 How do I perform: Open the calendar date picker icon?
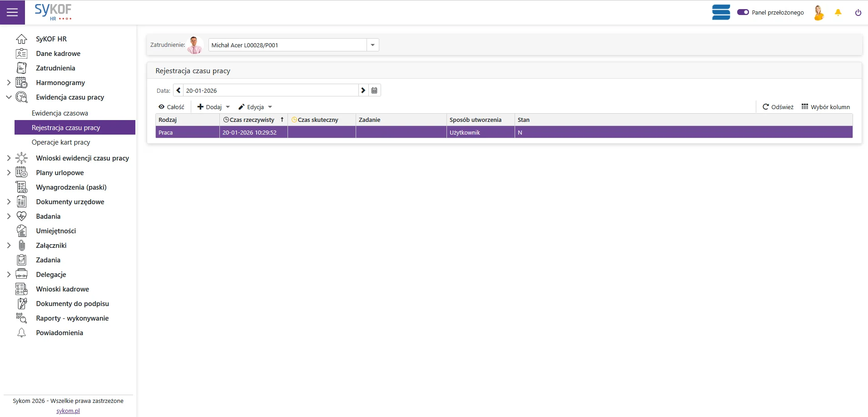(374, 90)
